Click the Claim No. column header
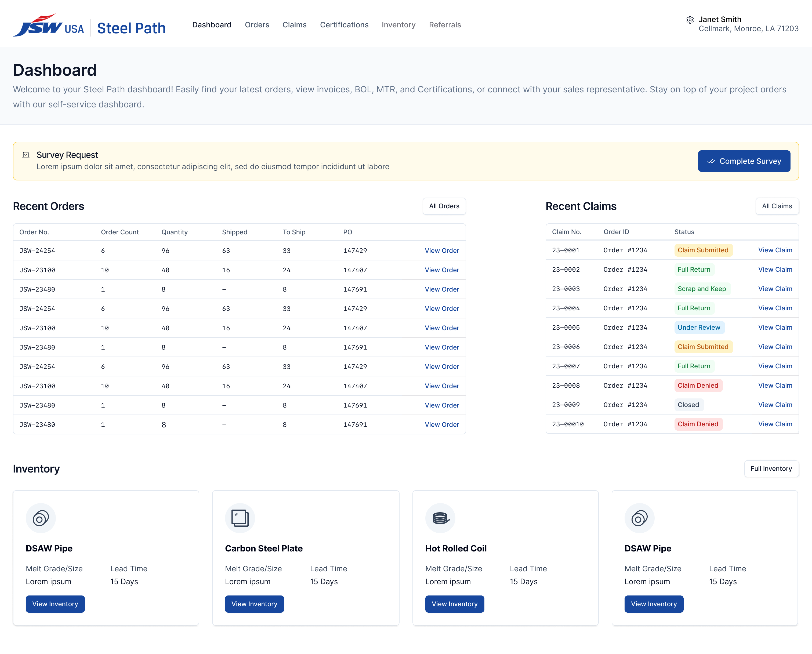Image resolution: width=812 pixels, height=654 pixels. point(567,232)
